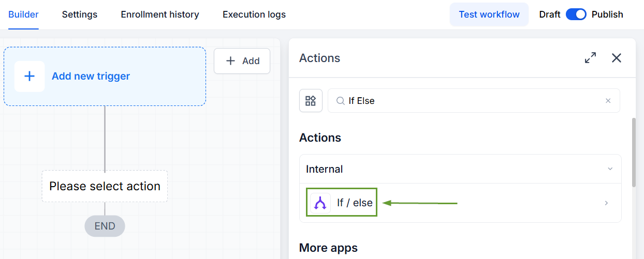Collapse the Internal section chevron
This screenshot has height=259, width=644.
click(610, 169)
